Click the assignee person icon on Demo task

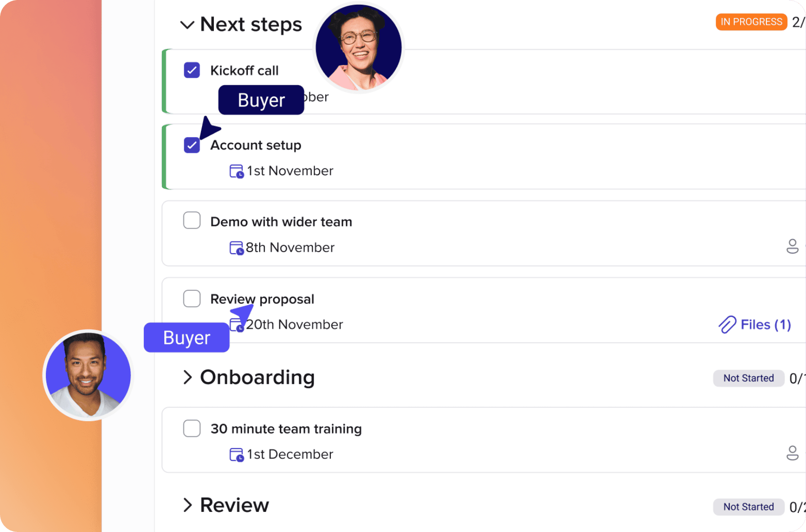click(792, 246)
